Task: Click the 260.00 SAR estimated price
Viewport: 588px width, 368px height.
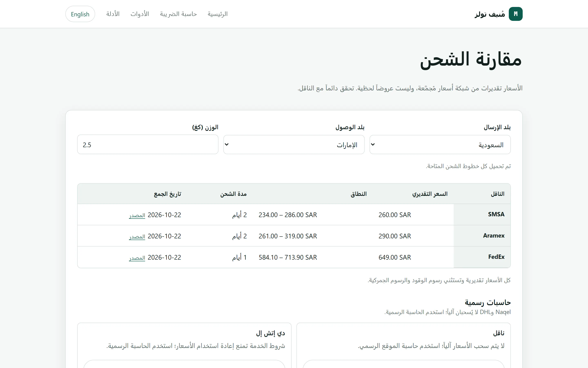Action: coord(395,215)
